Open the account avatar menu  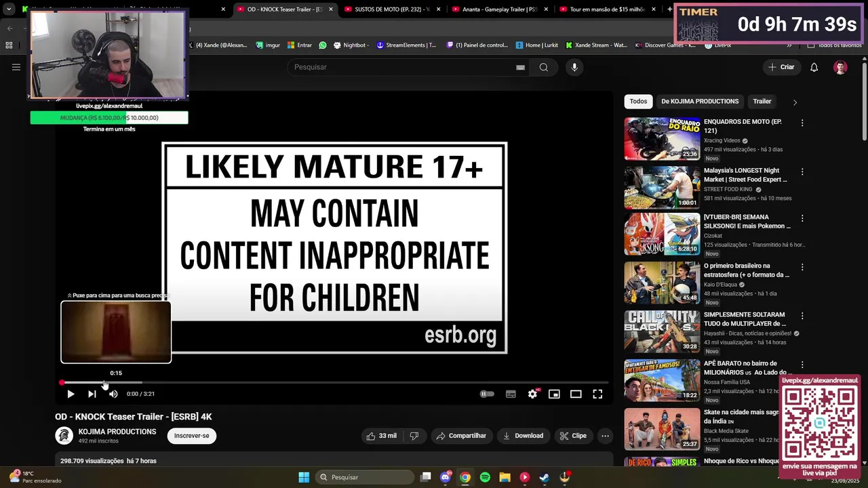[840, 67]
